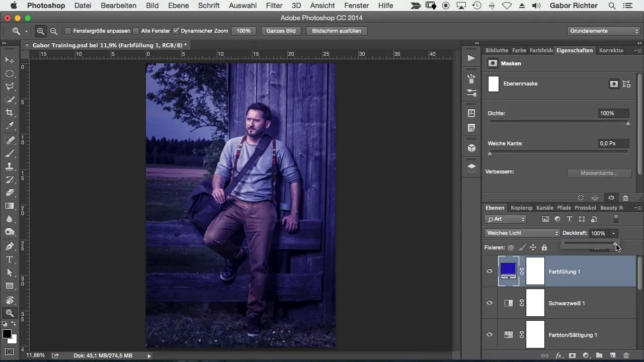This screenshot has width=644, height=362.
Task: Switch to the Farbfelder tab
Action: pos(541,50)
